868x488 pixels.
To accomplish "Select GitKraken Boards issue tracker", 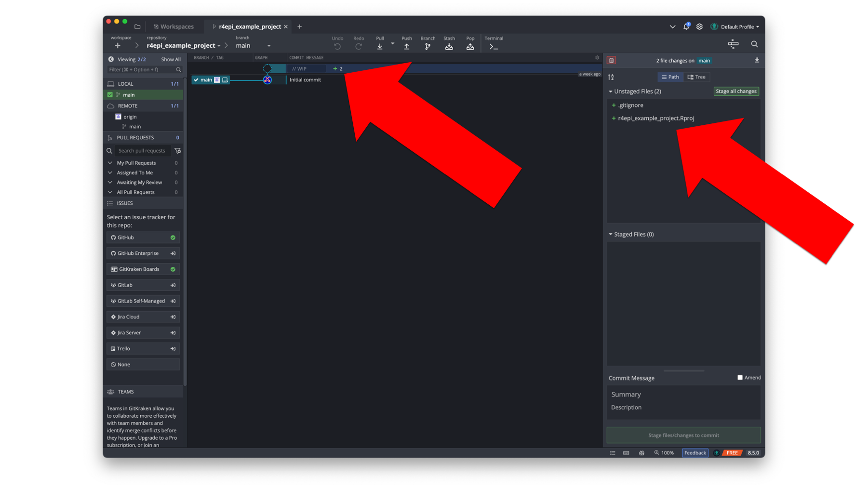I will 143,269.
